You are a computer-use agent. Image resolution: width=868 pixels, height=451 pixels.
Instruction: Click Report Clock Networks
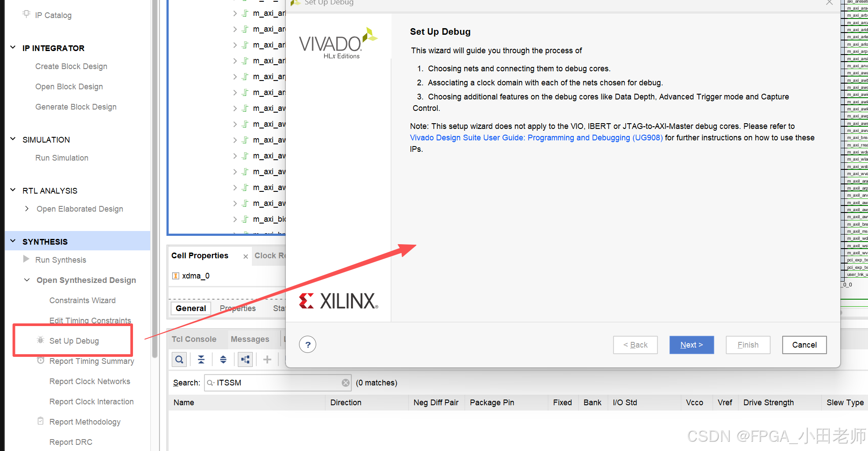(90, 381)
